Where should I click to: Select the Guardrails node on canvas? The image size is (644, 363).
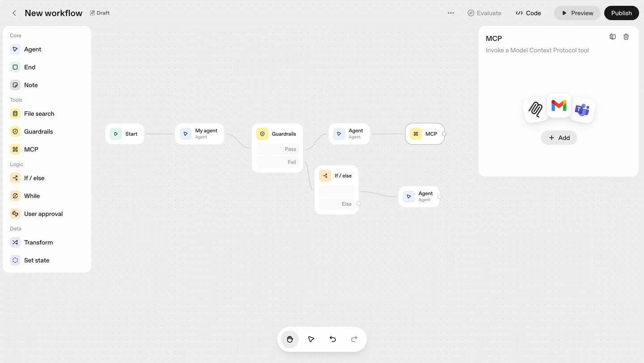(277, 134)
